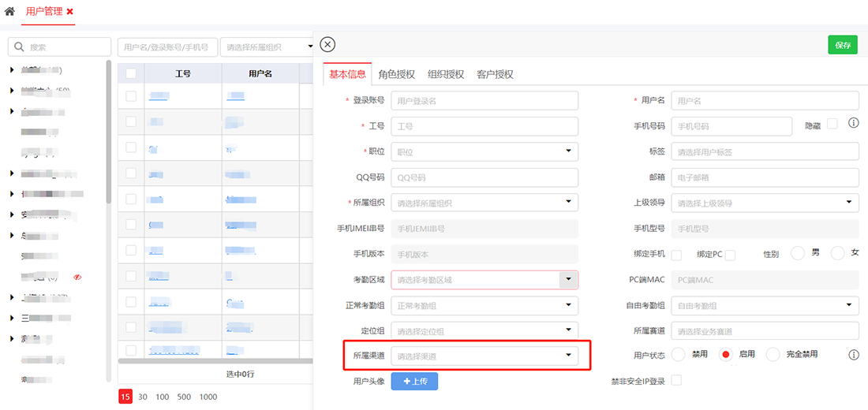Save the user form with 保存
This screenshot has width=868, height=410.
coord(842,45)
